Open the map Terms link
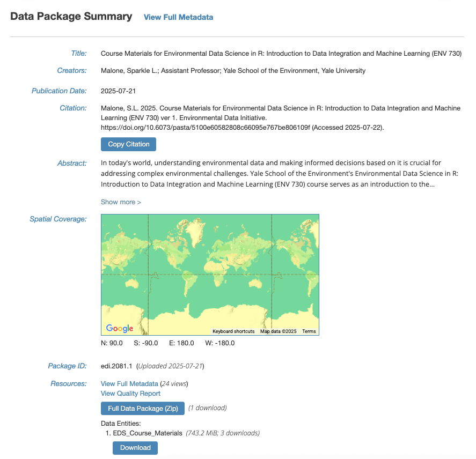Image resolution: width=476 pixels, height=459 pixels. pyautogui.click(x=309, y=331)
